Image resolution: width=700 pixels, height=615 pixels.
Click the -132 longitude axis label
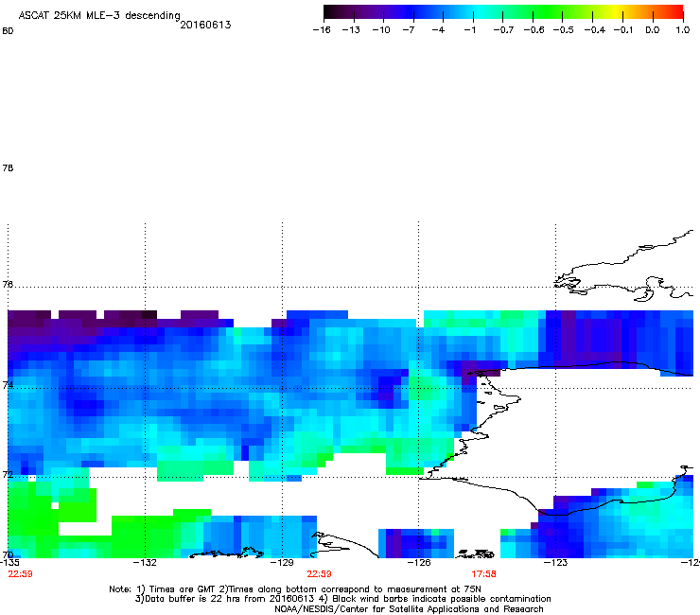click(145, 562)
